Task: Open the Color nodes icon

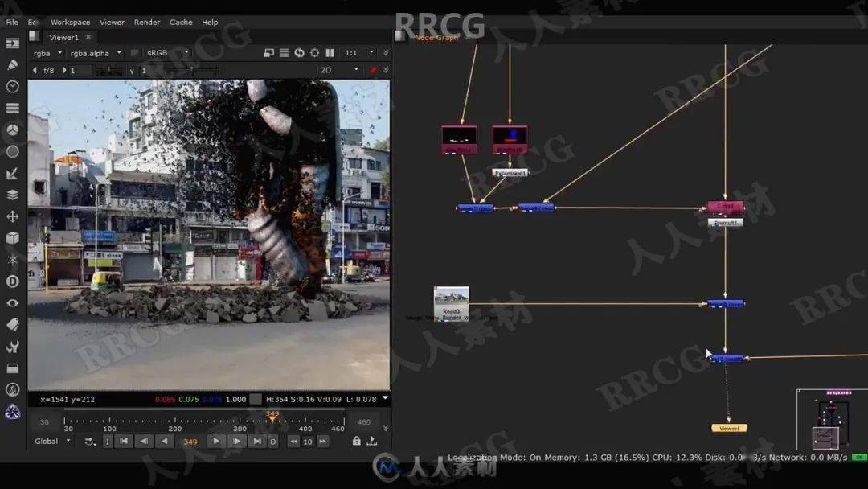Action: pos(12,129)
